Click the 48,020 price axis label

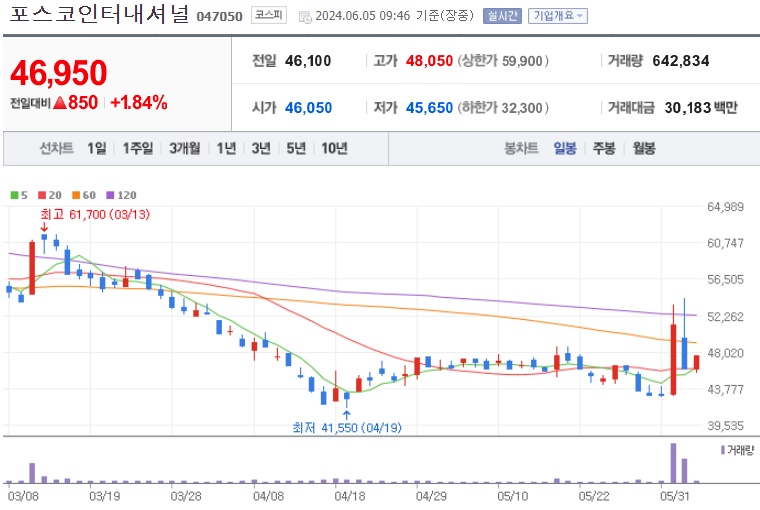(725, 353)
